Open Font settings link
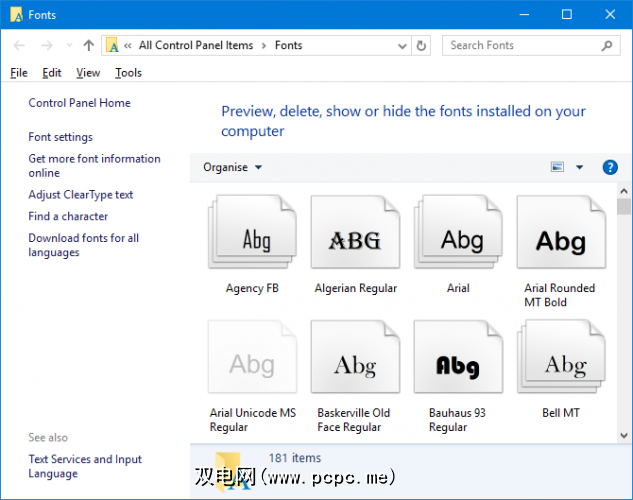 60,137
